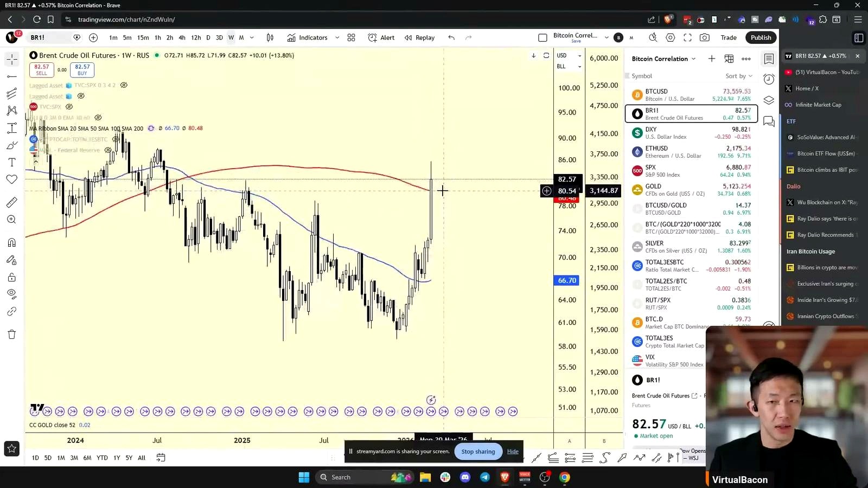Add a symbol to the watchlist

(712, 59)
